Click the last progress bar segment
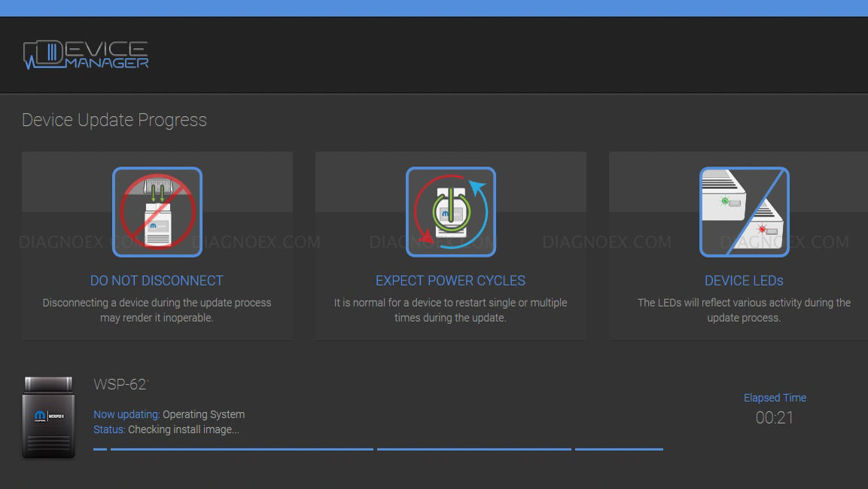Screen dimensions: 868x489 click(619, 449)
